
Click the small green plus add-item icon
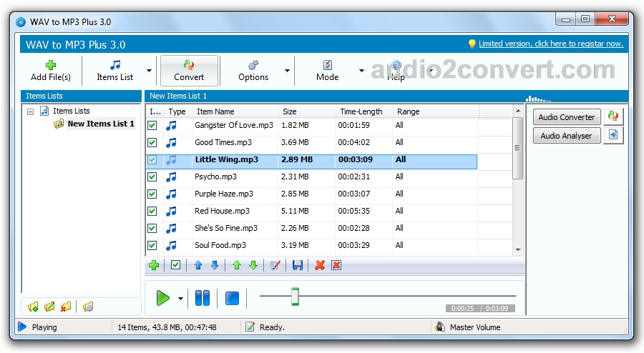pyautogui.click(x=154, y=265)
